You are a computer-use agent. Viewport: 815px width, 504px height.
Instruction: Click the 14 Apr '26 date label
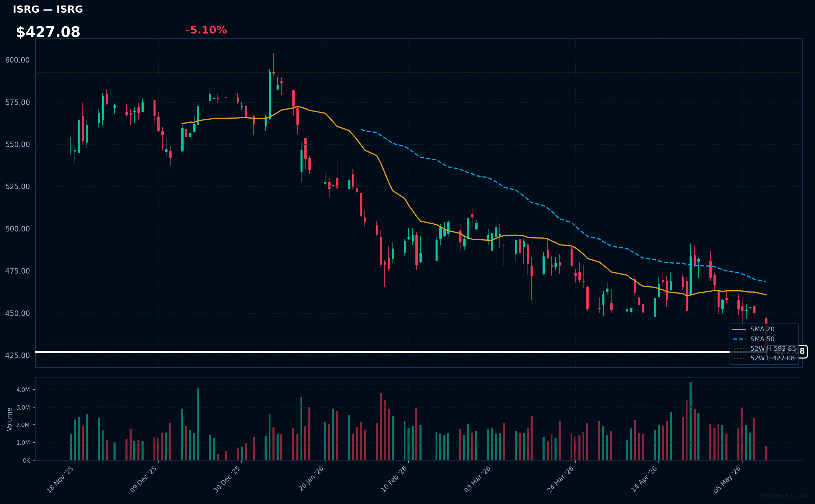[x=644, y=479]
